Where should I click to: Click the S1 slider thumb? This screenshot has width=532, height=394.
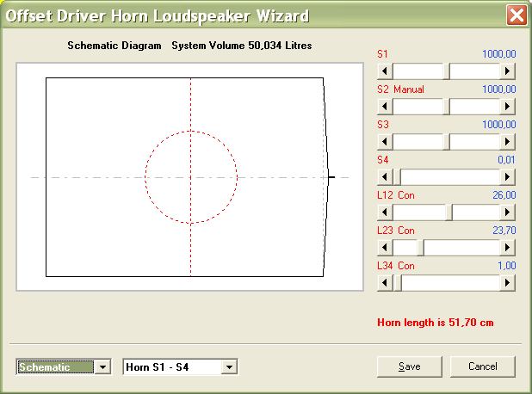tap(447, 71)
